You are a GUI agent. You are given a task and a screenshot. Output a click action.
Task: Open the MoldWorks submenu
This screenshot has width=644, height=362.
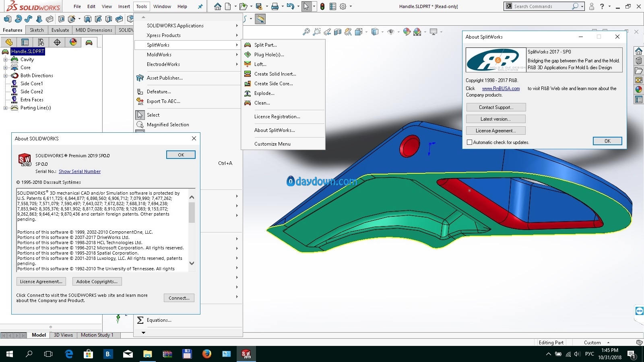pyautogui.click(x=188, y=55)
